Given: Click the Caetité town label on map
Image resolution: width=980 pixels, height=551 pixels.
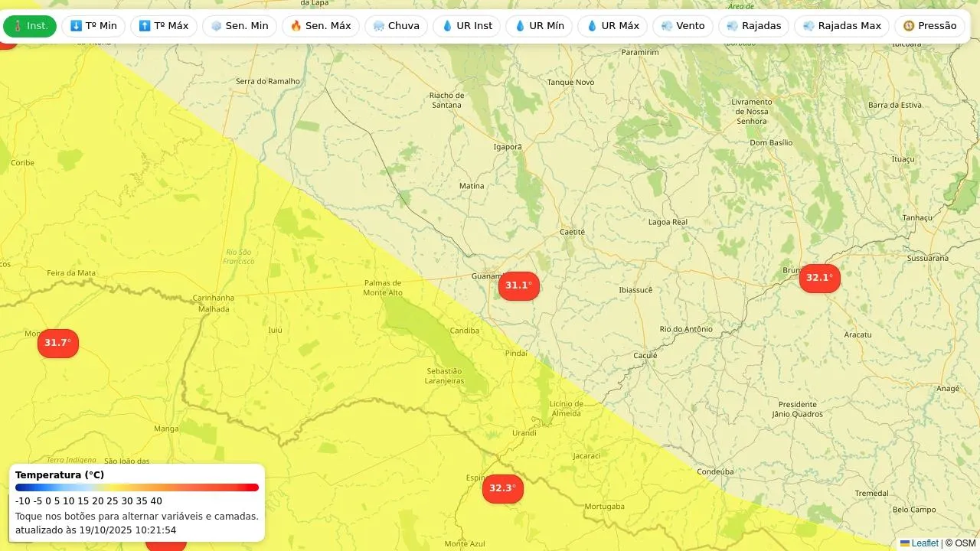Looking at the screenshot, I should (572, 232).
